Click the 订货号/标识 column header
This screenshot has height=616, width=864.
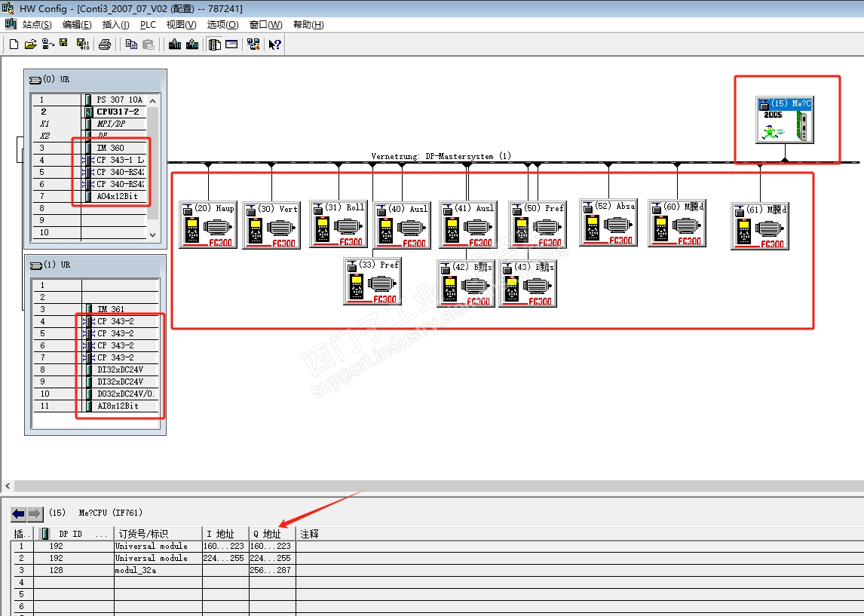coord(158,534)
